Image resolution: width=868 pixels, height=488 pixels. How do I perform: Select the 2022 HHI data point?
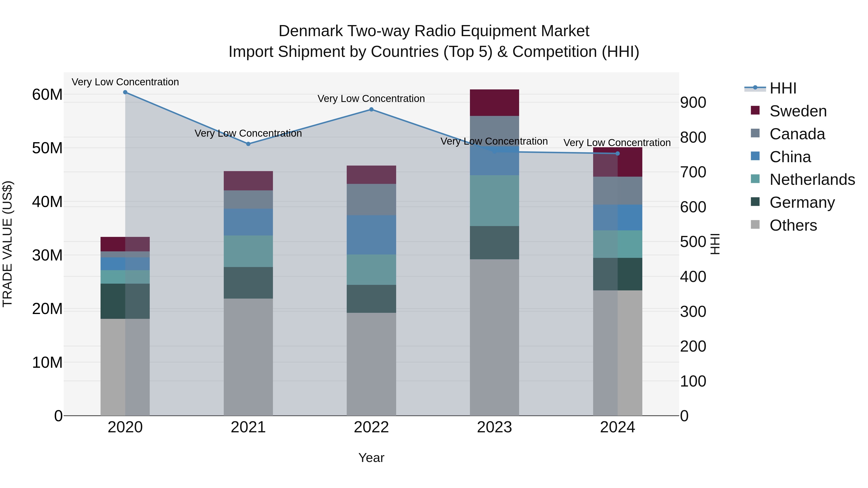click(x=371, y=109)
